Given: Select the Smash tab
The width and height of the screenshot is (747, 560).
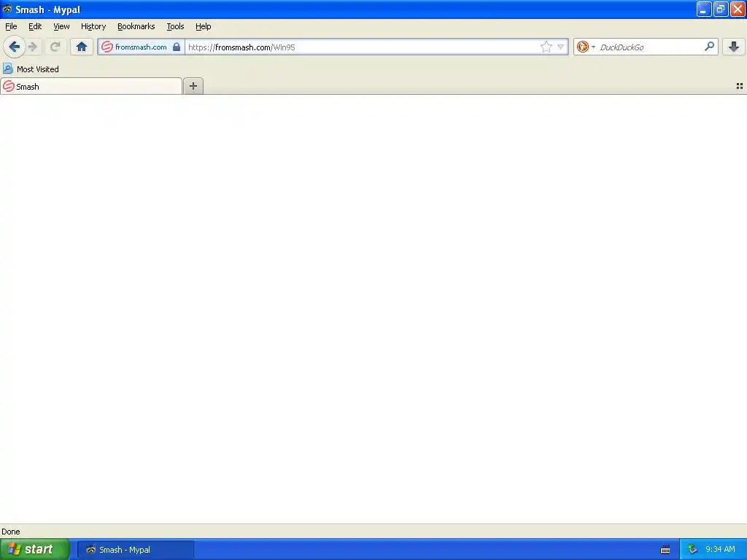Looking at the screenshot, I should 91,86.
